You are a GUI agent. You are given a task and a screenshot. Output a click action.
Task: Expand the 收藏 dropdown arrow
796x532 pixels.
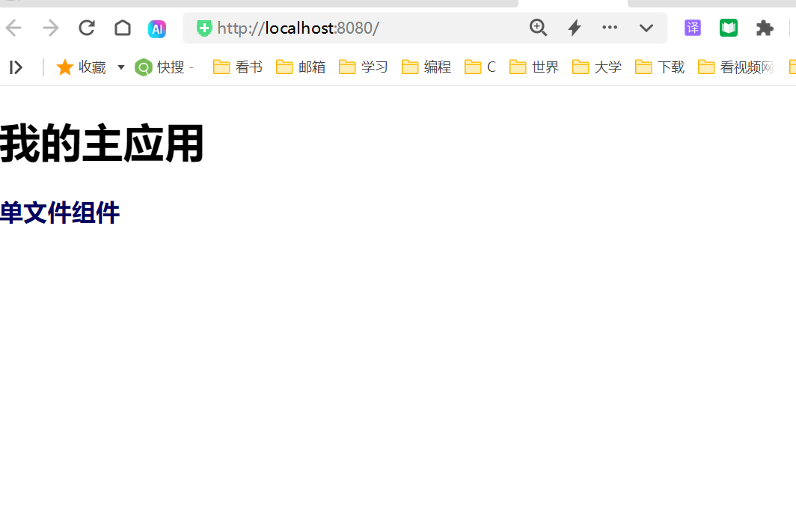click(121, 67)
